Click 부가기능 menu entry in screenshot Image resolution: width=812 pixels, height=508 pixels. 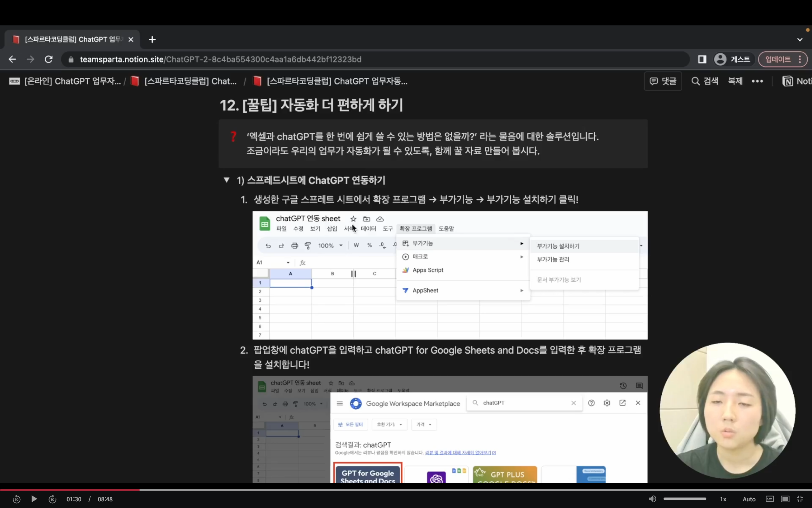pyautogui.click(x=463, y=243)
